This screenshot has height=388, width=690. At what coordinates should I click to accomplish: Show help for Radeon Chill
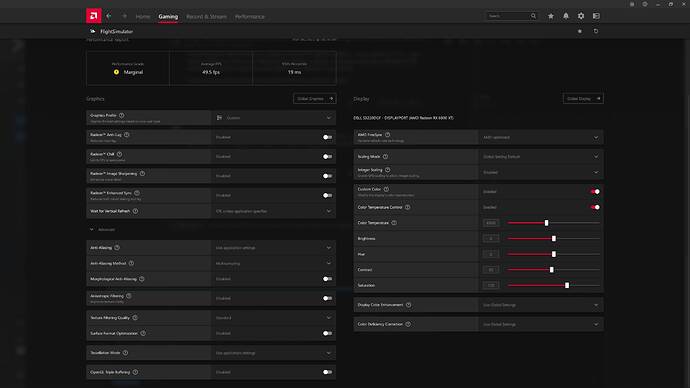120,154
